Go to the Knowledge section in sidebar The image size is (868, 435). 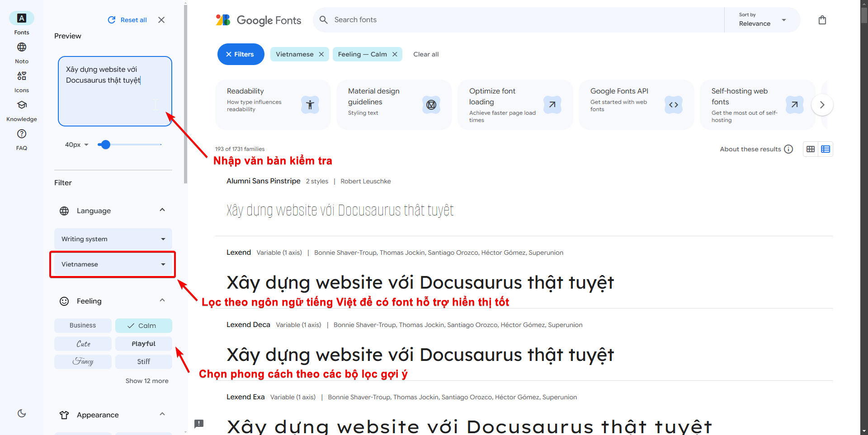coord(21,109)
